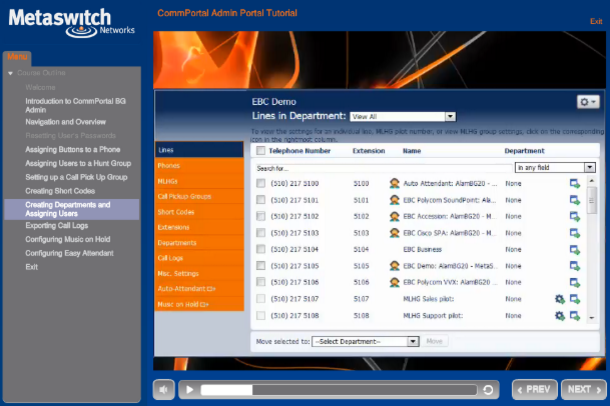610x406 pixels.
Task: Replay the tutorial from the start
Action: 488,390
